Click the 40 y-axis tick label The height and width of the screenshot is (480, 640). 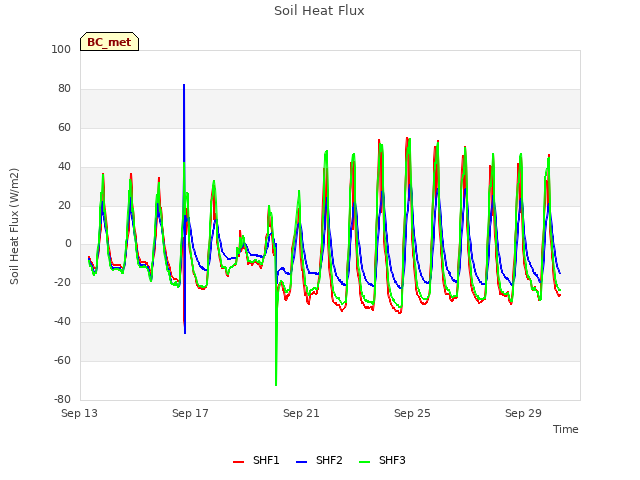coord(64,167)
